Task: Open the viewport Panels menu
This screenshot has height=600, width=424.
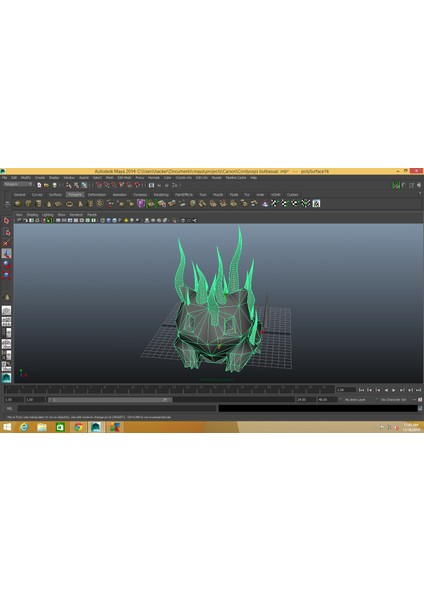Action: point(92,215)
